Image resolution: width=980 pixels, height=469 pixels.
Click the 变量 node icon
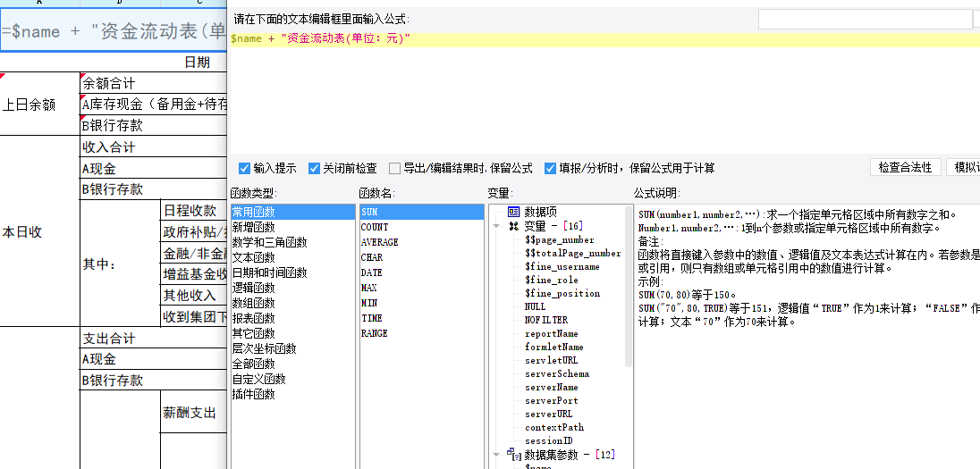pos(514,226)
